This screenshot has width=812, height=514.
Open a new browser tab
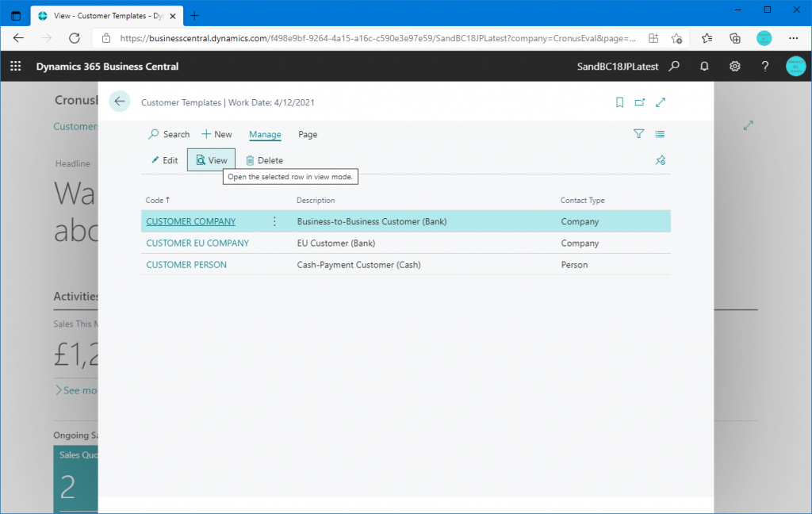pyautogui.click(x=195, y=16)
